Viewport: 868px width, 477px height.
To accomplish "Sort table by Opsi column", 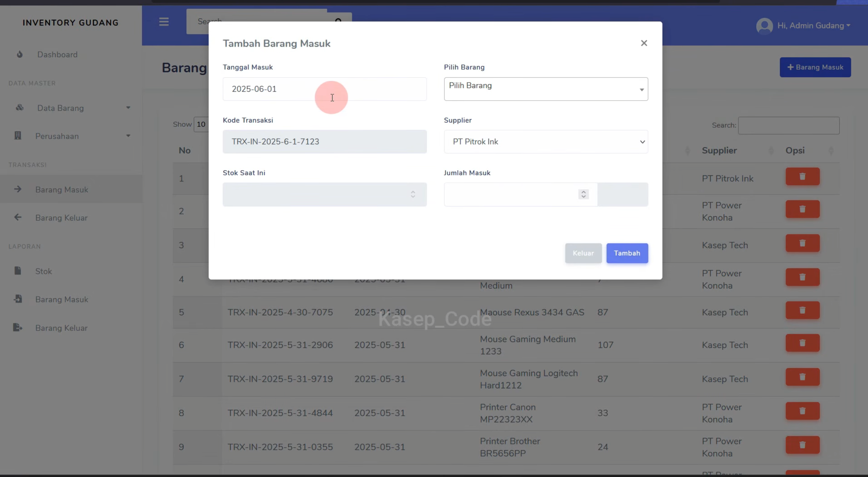I will coord(810,151).
